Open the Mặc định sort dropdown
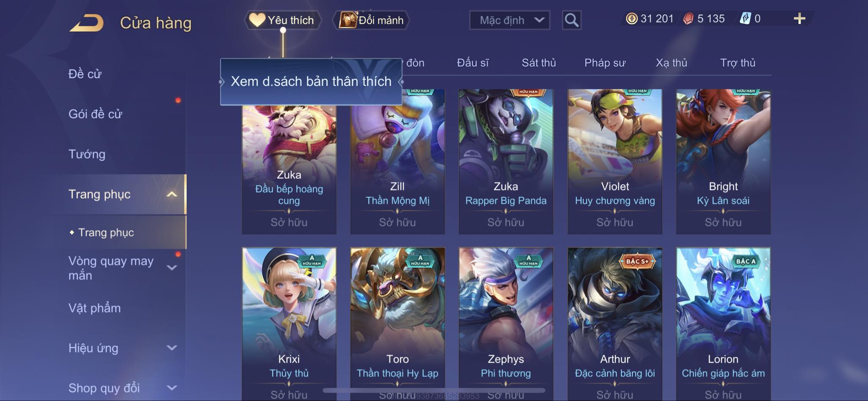868x401 pixels. (509, 20)
